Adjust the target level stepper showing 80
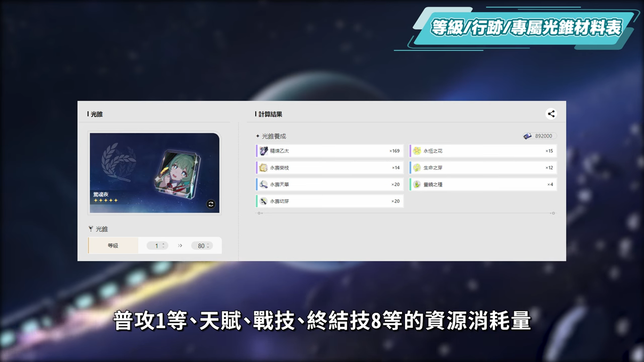The image size is (644, 362). pyautogui.click(x=202, y=246)
